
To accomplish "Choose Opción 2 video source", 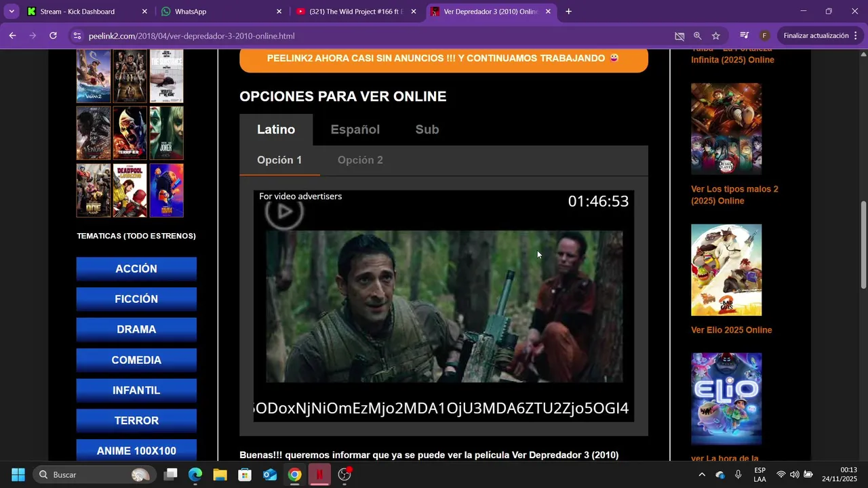I will coord(360,160).
